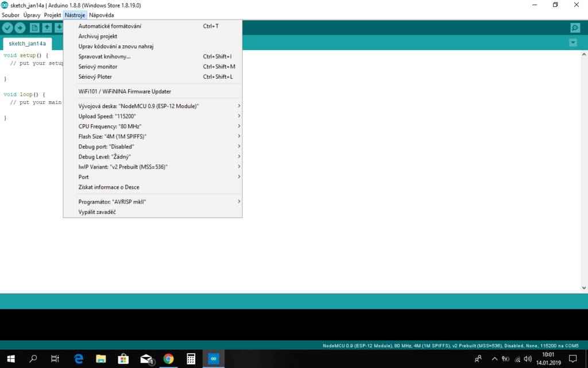This screenshot has height=368, width=588.
Task: Switch to sketch_jan14a tab
Action: (x=28, y=44)
